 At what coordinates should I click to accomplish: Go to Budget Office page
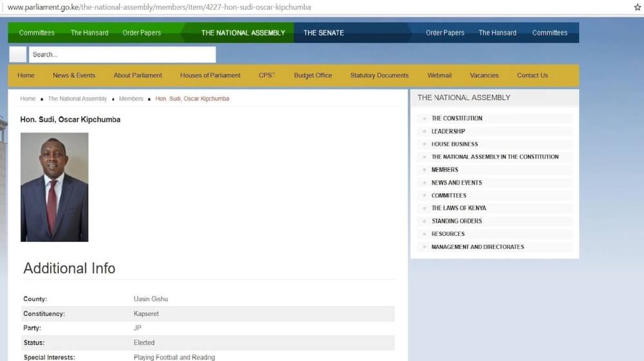point(313,75)
